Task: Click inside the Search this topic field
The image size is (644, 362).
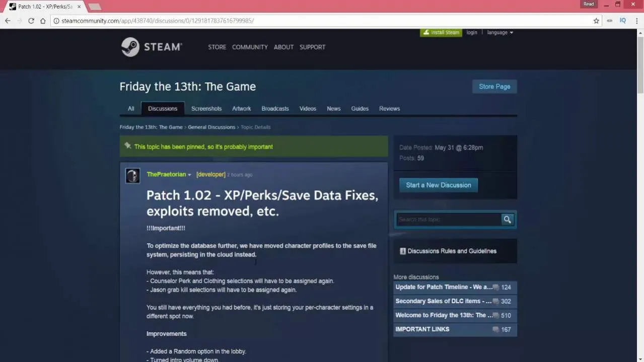Action: coord(448,220)
